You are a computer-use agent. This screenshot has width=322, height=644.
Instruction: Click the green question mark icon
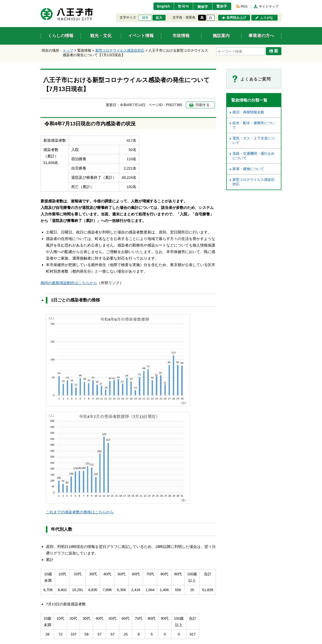click(235, 79)
